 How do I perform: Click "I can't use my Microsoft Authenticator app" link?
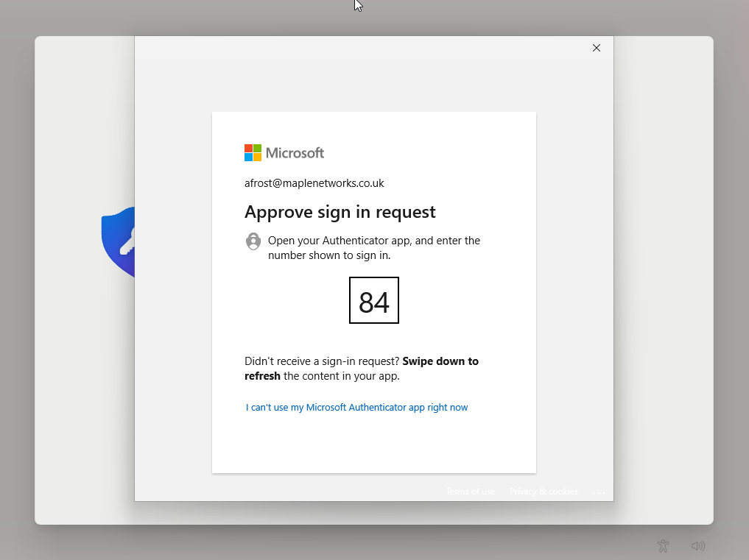click(x=356, y=407)
